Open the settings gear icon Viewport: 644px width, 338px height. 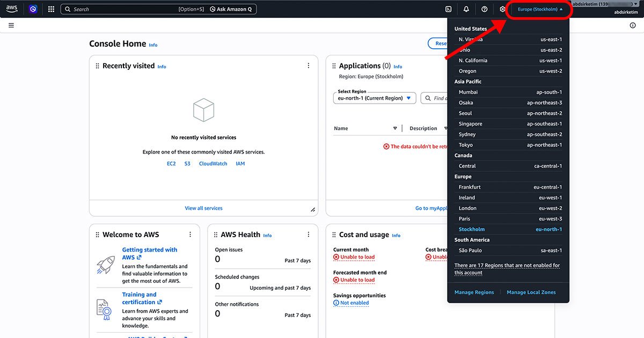click(502, 9)
